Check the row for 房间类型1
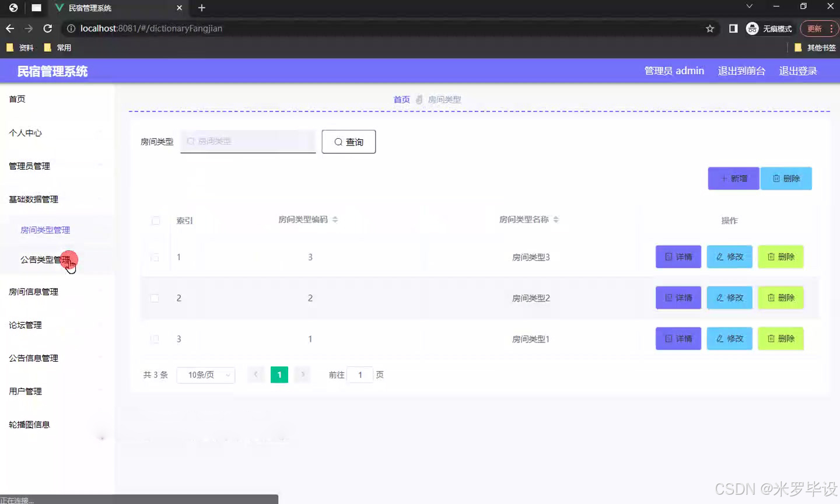Viewport: 840px width, 504px height. (155, 339)
